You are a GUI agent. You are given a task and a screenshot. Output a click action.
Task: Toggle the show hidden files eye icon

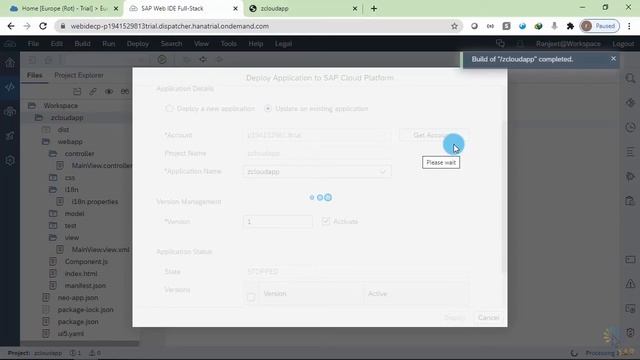click(109, 91)
